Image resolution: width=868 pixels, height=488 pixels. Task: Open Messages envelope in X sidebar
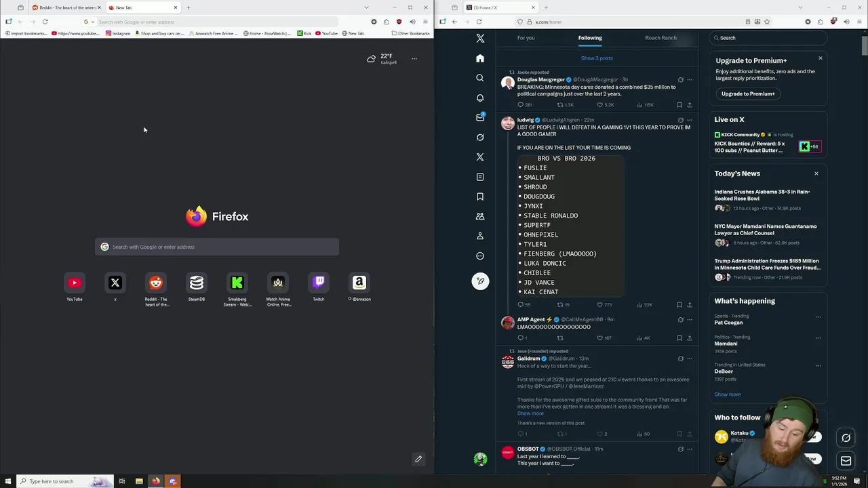480,117
